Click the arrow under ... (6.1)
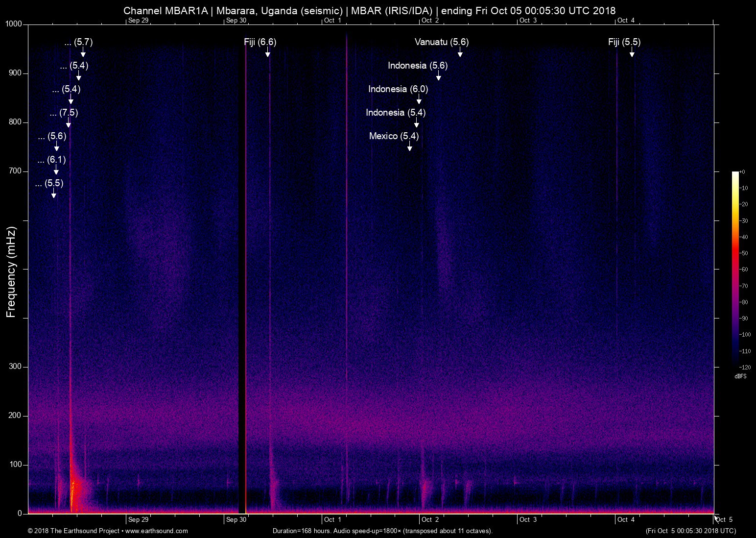The width and height of the screenshot is (756, 538). pyautogui.click(x=56, y=170)
